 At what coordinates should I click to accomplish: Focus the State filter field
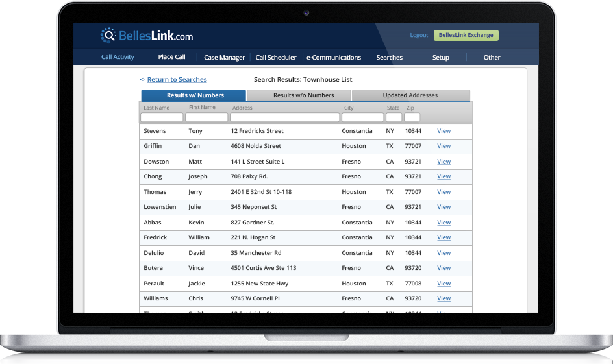pos(394,117)
